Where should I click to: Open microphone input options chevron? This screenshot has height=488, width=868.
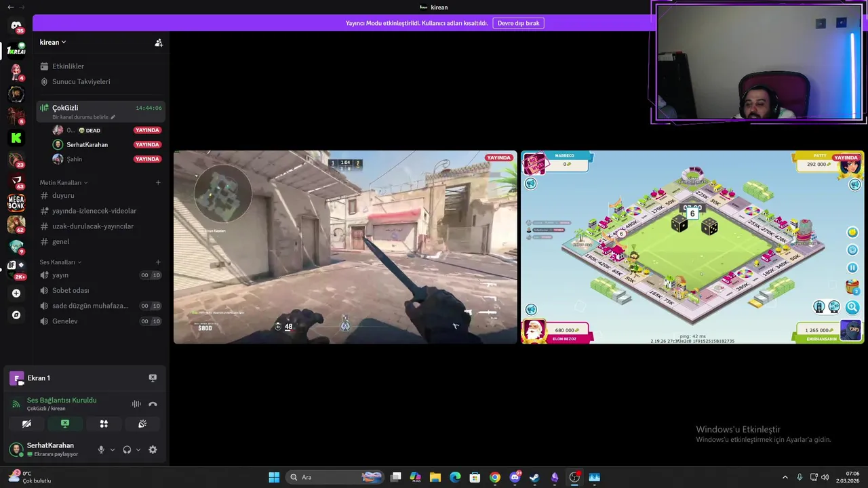pyautogui.click(x=113, y=449)
